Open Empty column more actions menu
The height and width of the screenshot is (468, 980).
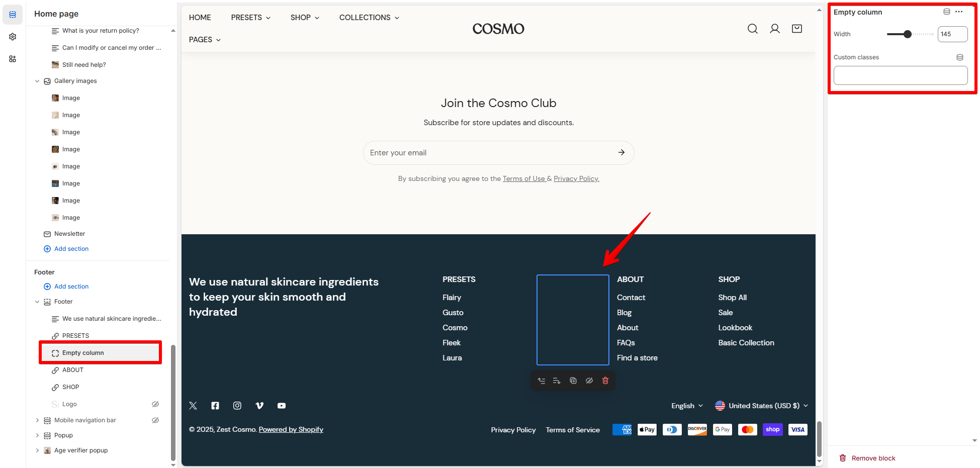pos(959,12)
